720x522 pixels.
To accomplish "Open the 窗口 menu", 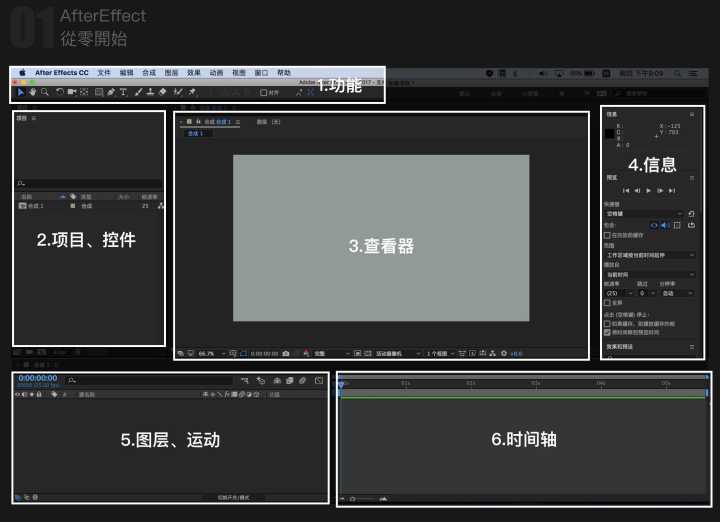I will coord(261,73).
